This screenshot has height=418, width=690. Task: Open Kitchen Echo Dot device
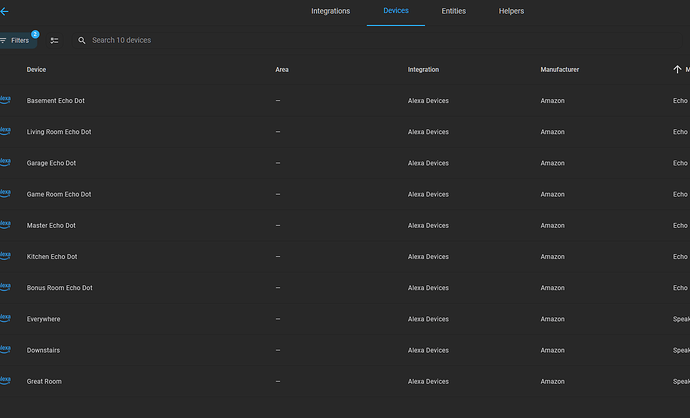point(52,257)
